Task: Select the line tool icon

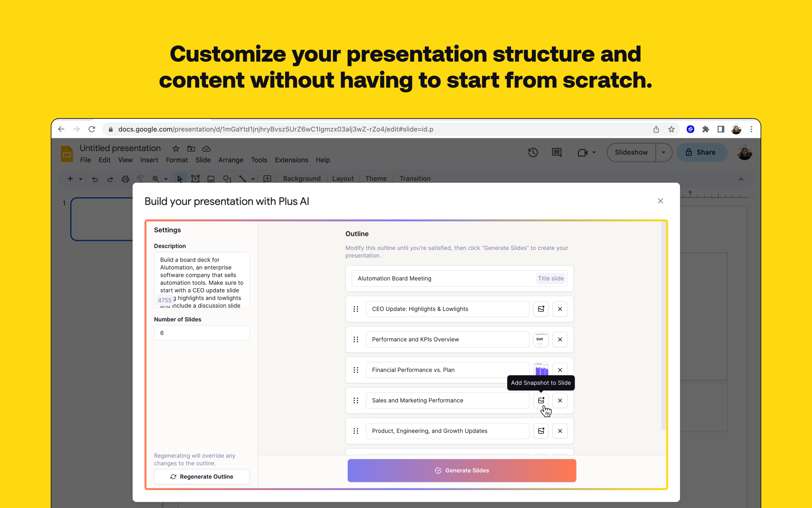Action: tap(242, 179)
